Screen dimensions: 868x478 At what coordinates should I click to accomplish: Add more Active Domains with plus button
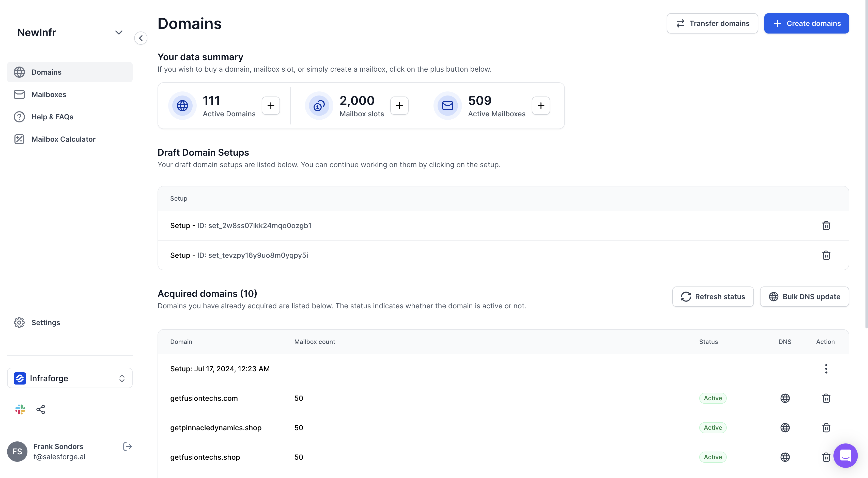click(271, 106)
